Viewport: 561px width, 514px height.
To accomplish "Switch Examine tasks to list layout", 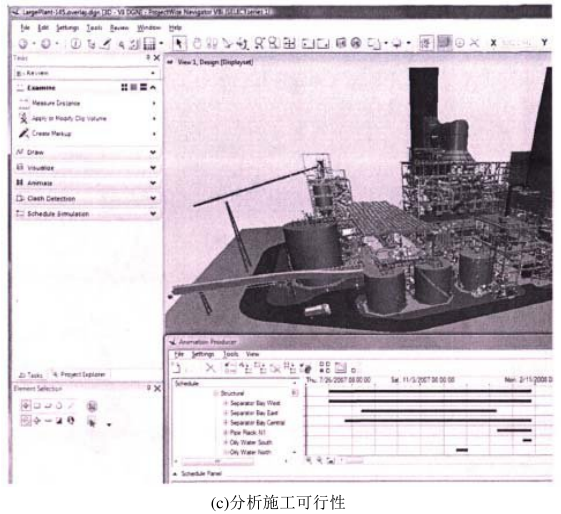I will click(134, 87).
